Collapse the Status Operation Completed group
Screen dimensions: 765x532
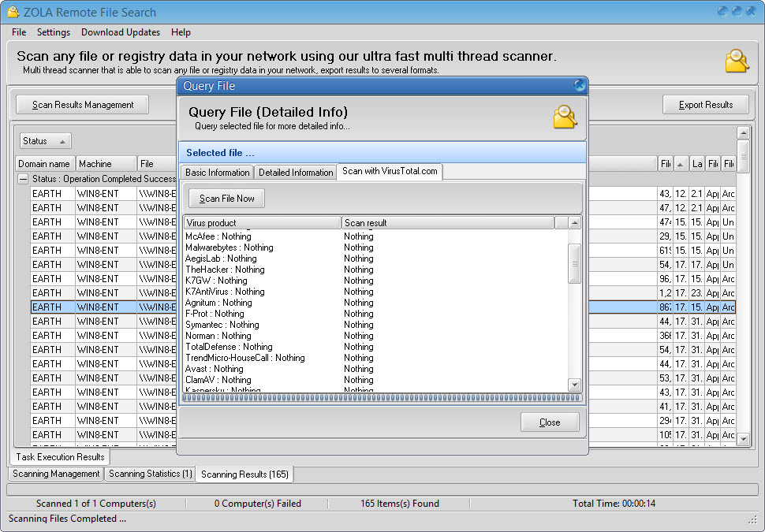23,179
